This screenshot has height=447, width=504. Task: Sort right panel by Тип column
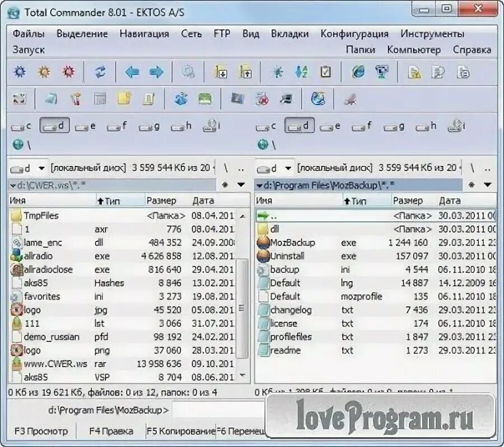coord(367,201)
